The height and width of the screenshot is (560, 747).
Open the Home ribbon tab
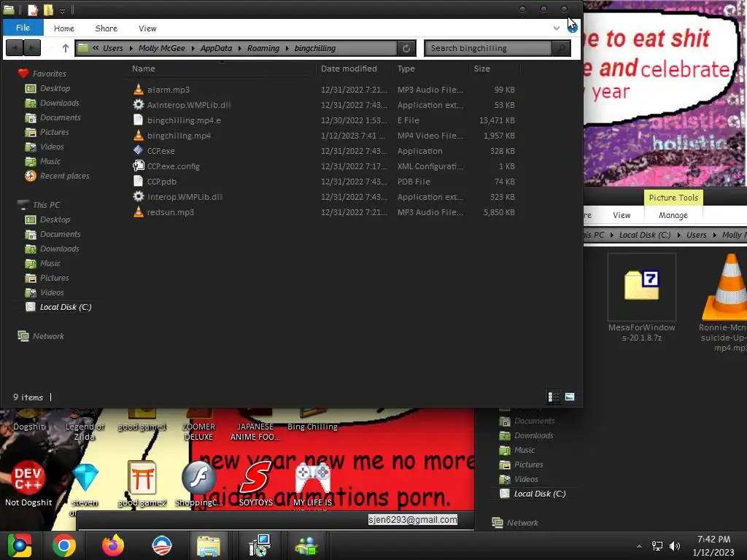pyautogui.click(x=64, y=28)
